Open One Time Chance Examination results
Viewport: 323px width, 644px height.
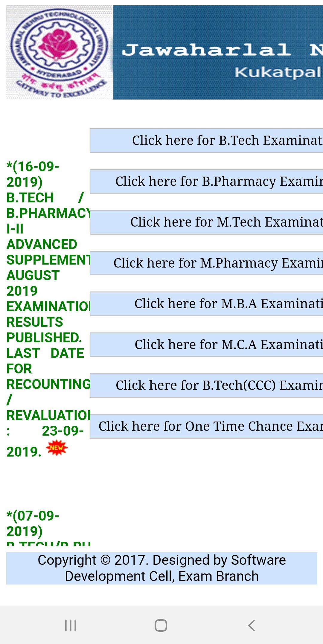(x=207, y=426)
